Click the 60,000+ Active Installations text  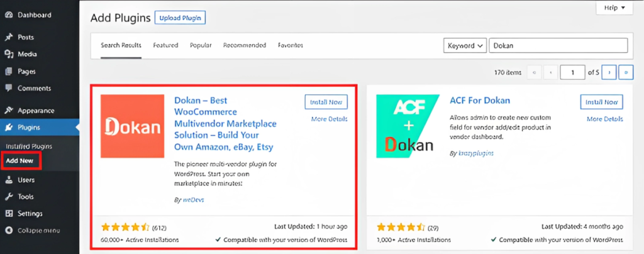(x=140, y=240)
